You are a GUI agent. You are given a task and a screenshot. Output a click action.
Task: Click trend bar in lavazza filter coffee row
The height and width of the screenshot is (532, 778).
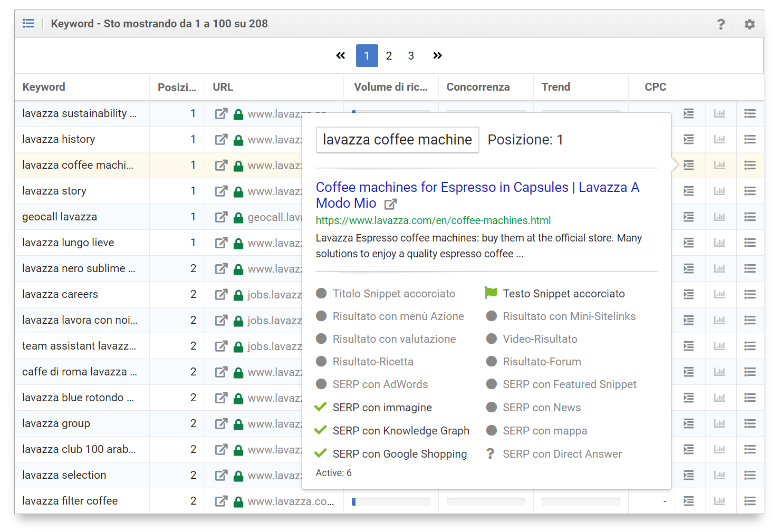point(581,501)
